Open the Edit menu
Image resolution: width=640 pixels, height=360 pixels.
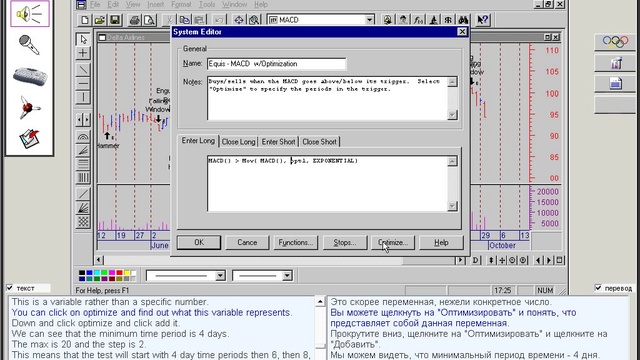(113, 4)
